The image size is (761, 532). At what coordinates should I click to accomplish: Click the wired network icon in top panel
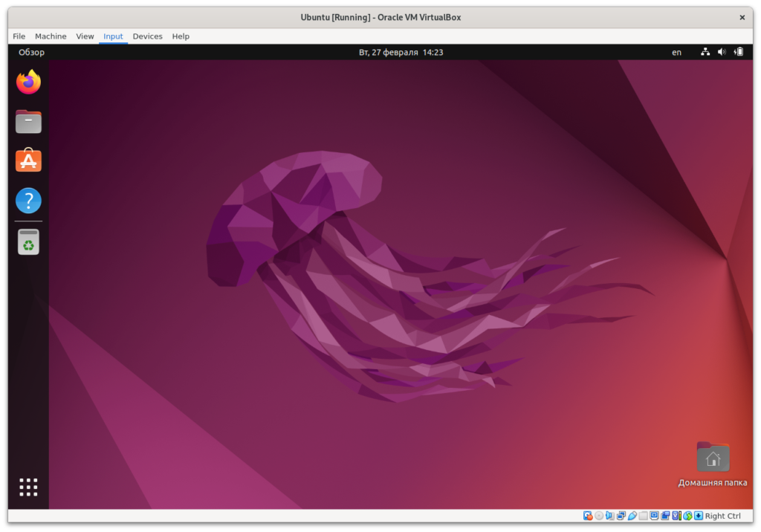(705, 52)
